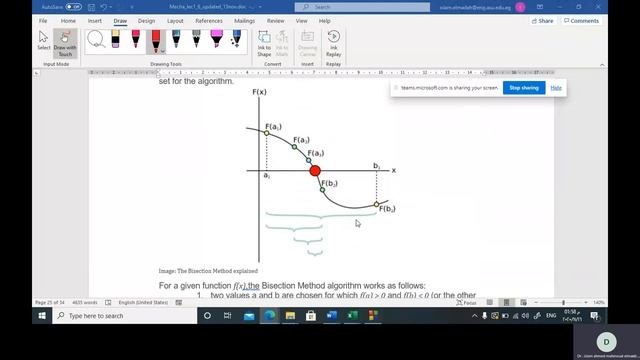
Task: Select the magenta highlighter
Action: click(x=216, y=39)
